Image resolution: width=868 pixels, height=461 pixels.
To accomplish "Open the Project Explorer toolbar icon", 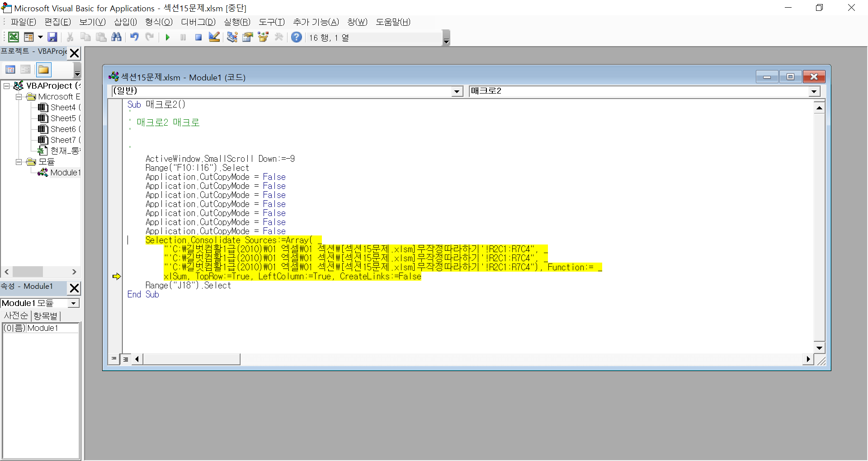I will tap(232, 37).
